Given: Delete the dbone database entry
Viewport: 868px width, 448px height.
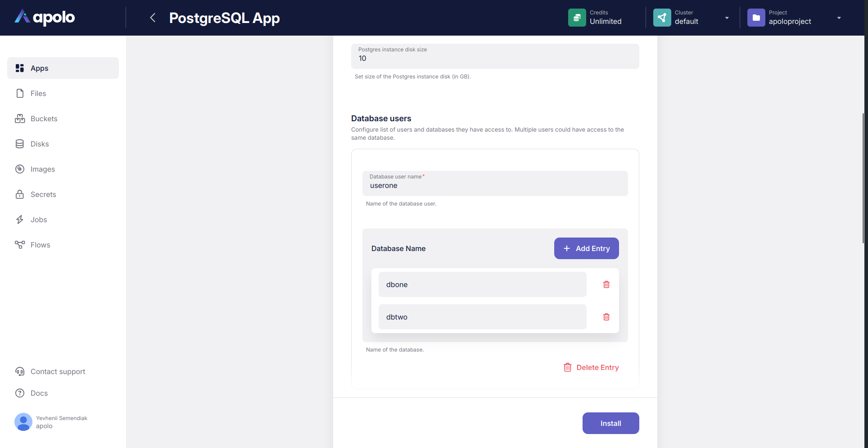Looking at the screenshot, I should [606, 284].
